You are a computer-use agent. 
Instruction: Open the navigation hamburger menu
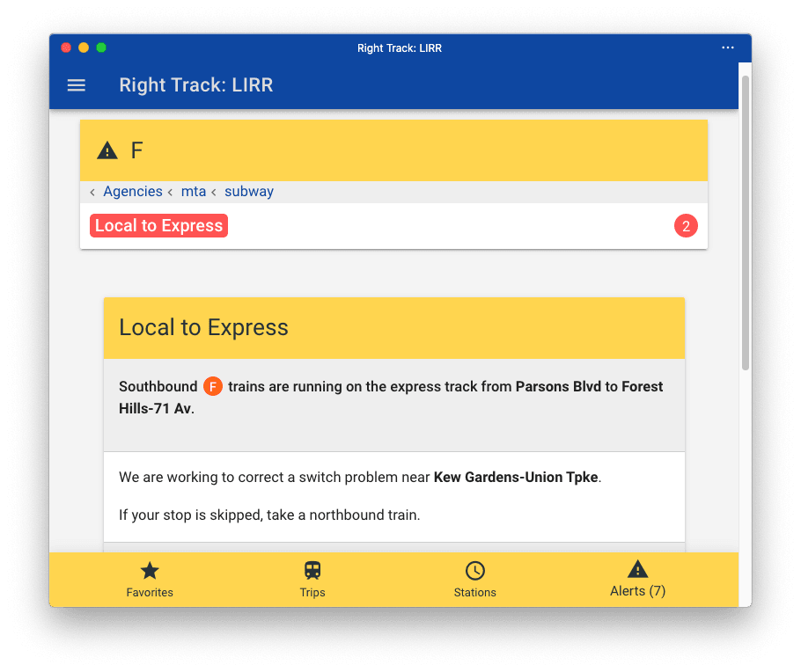click(77, 84)
